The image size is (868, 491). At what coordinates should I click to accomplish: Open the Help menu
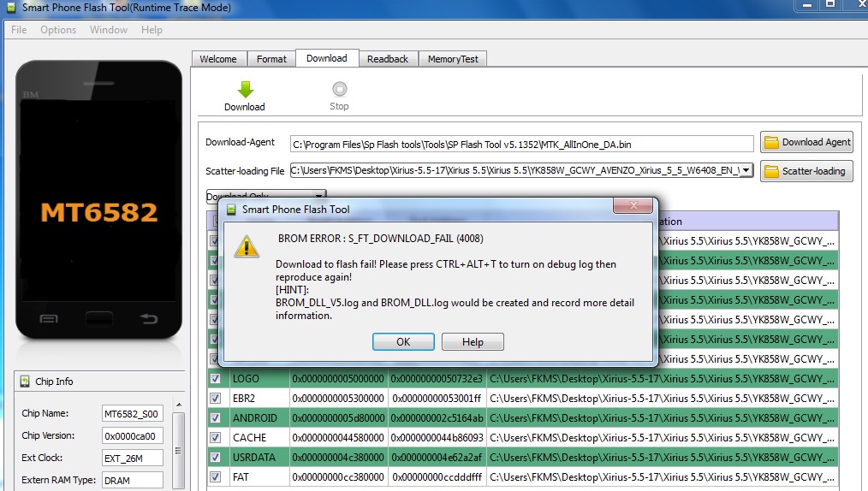152,30
